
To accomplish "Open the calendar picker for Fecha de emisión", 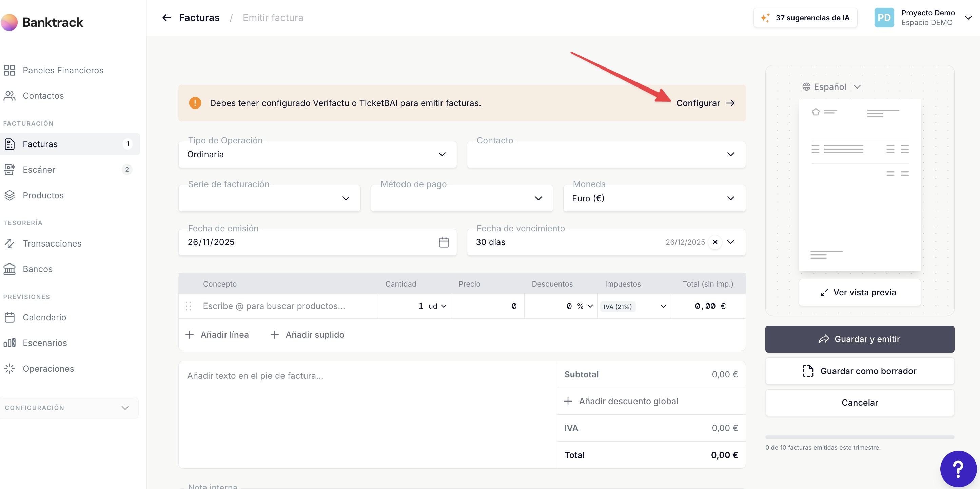I will (444, 242).
